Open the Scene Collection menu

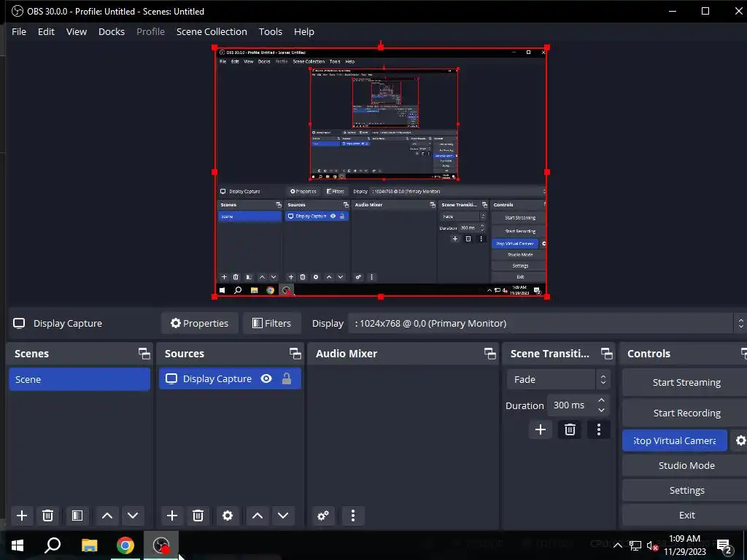tap(212, 31)
